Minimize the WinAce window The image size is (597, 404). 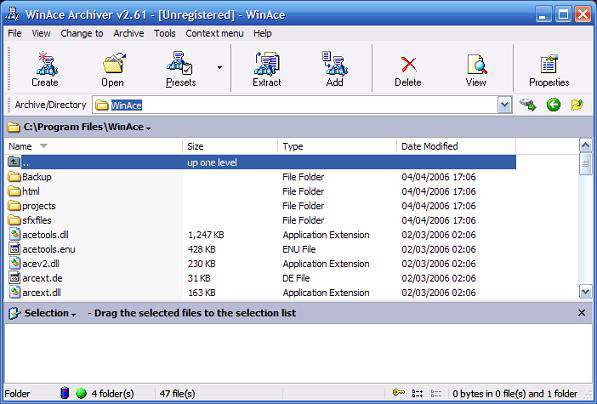click(x=544, y=14)
